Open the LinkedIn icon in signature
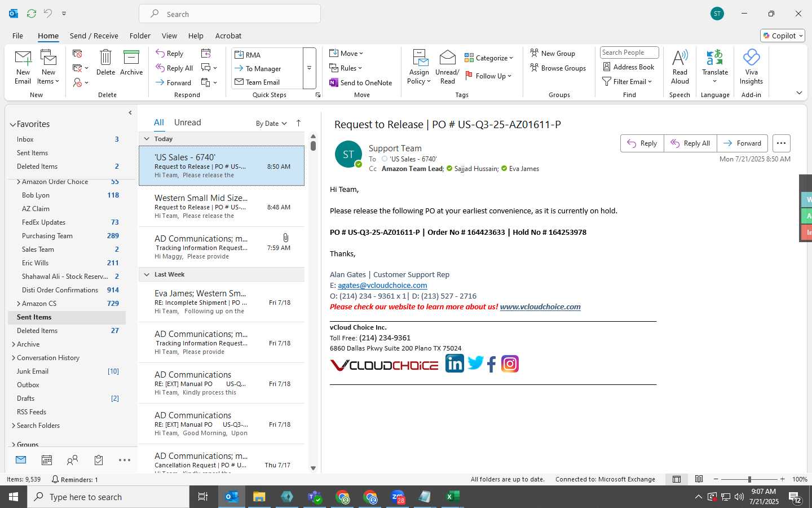 (x=454, y=364)
